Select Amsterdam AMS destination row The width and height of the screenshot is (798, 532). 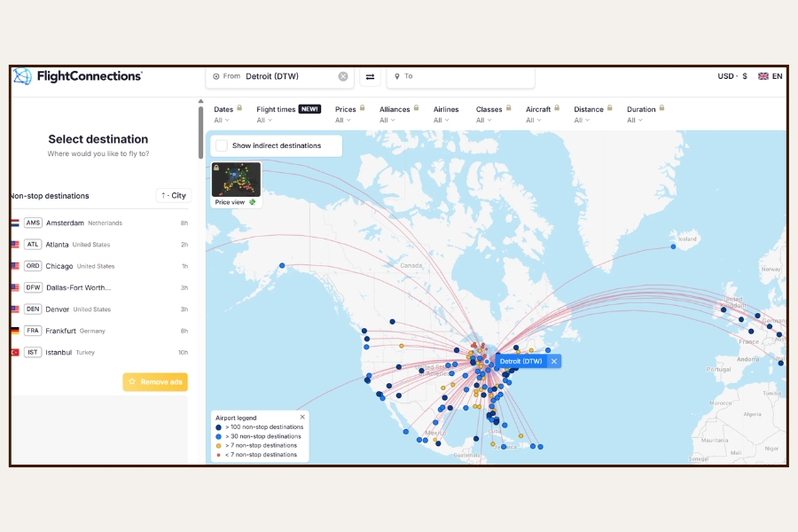99,223
